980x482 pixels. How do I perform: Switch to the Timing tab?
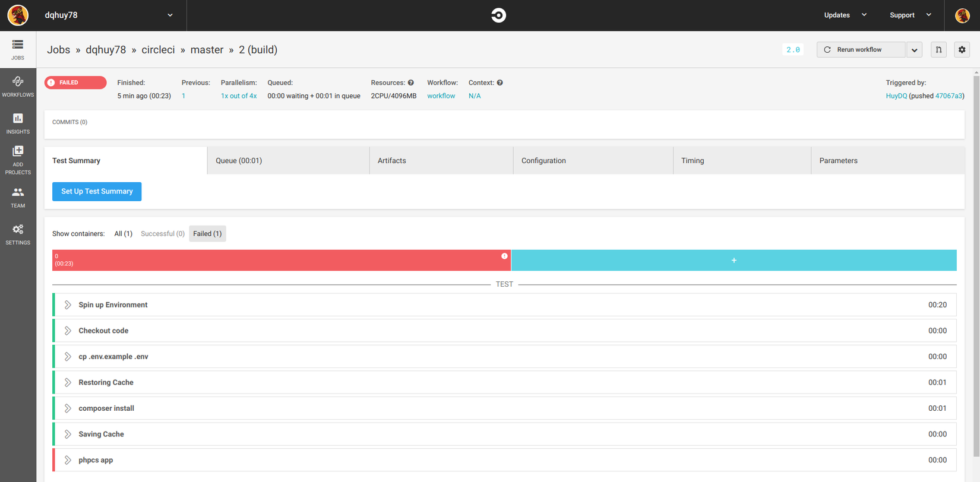pyautogui.click(x=742, y=160)
